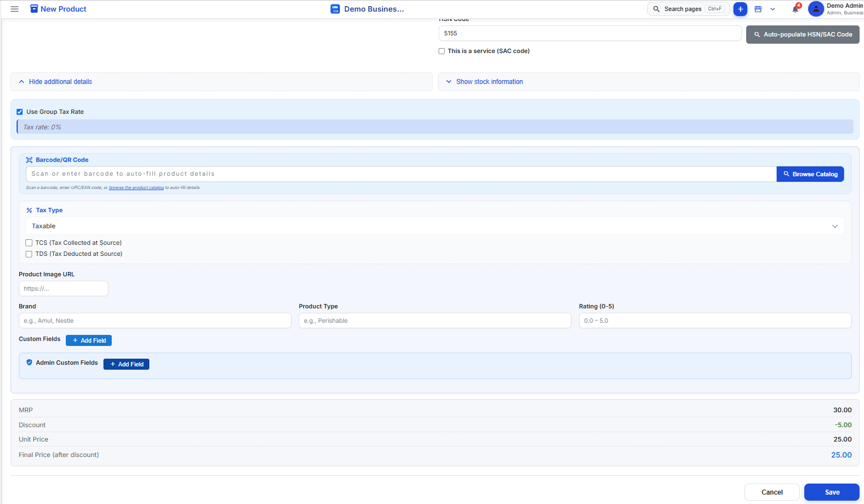Expand the chevron next to store icon
This screenshot has height=504, width=864.
[x=773, y=9]
